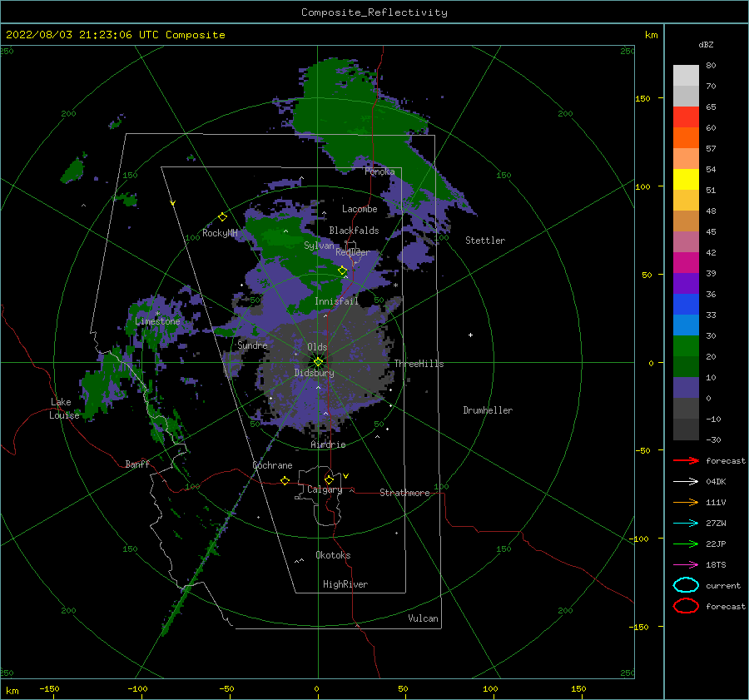Click the Sylvan label on the map

coord(319,246)
